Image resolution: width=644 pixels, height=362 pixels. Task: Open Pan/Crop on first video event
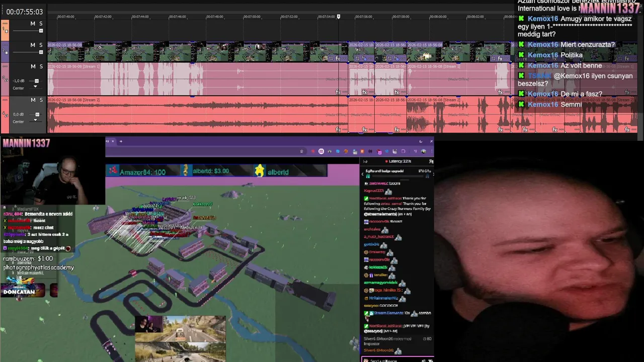[332, 59]
